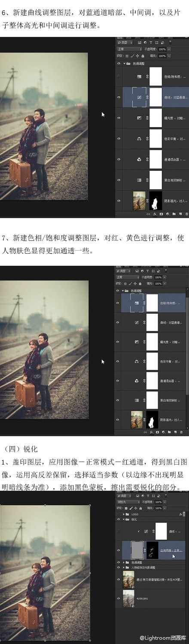Open 线性光 blend mode dropdown in sharpening panel

(x=128, y=502)
